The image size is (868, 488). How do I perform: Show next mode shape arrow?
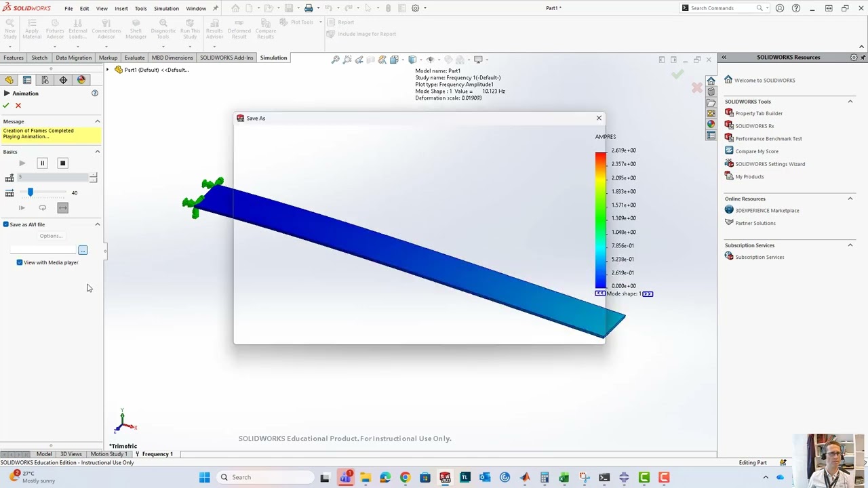(x=648, y=293)
